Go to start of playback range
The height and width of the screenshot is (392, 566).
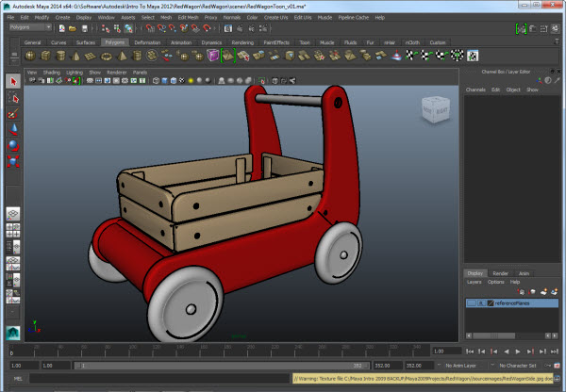(470, 351)
